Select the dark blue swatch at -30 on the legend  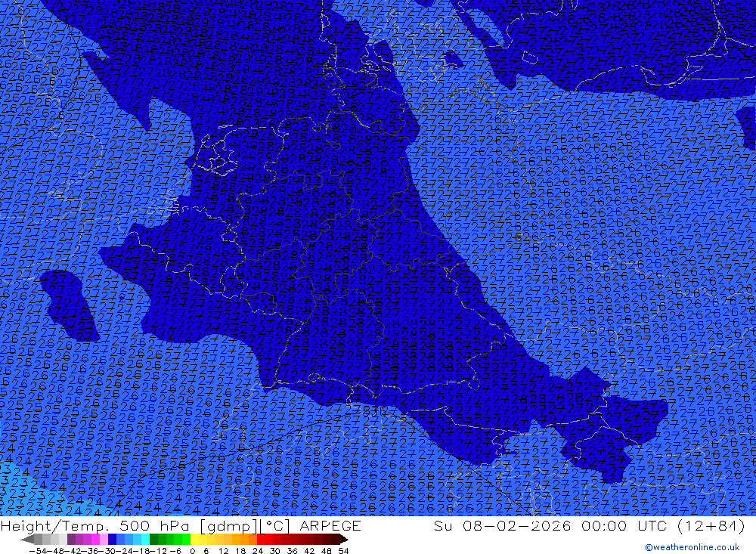pos(112,539)
